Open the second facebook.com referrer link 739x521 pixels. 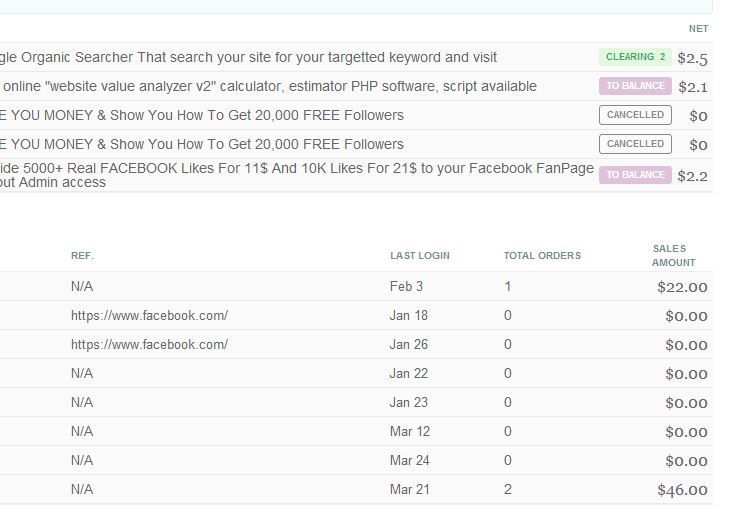[x=149, y=345]
